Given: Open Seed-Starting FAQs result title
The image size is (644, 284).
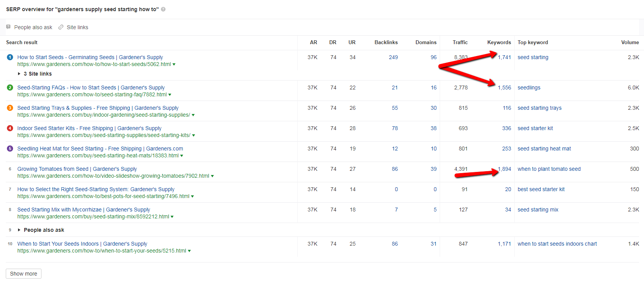Looking at the screenshot, I should (x=91, y=88).
